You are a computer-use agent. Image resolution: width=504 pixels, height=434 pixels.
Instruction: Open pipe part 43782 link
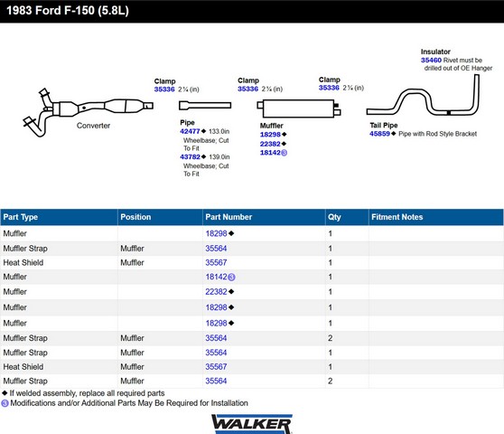click(x=190, y=156)
